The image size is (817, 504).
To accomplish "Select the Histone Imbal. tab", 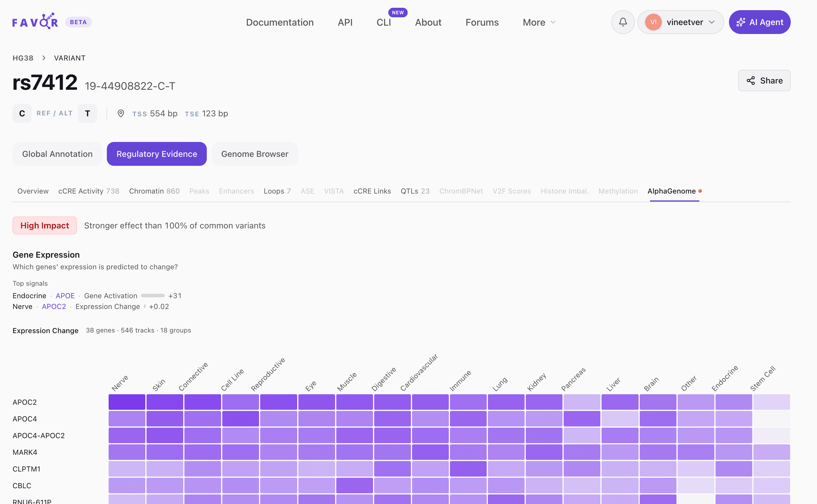I will click(x=565, y=191).
